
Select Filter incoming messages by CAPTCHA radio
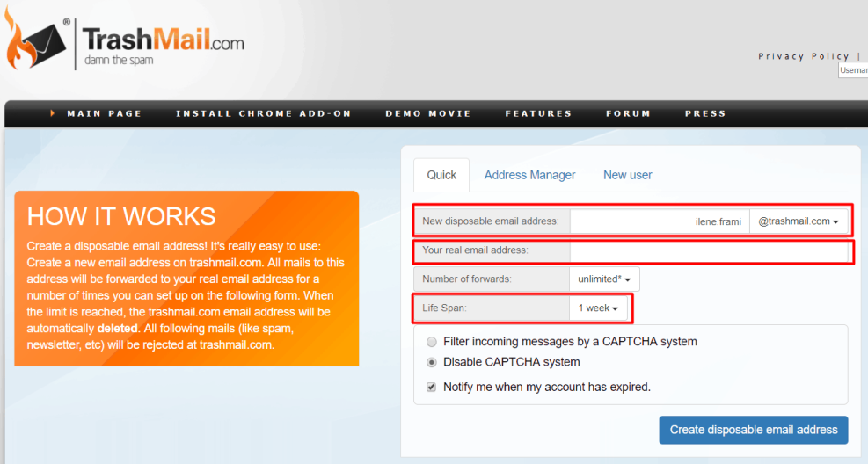coord(431,342)
